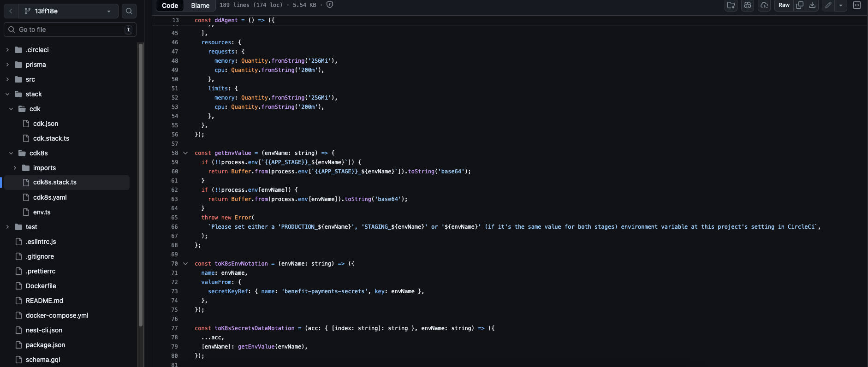Collapse the cdk8s folder chevron
The height and width of the screenshot is (367, 868).
click(11, 153)
